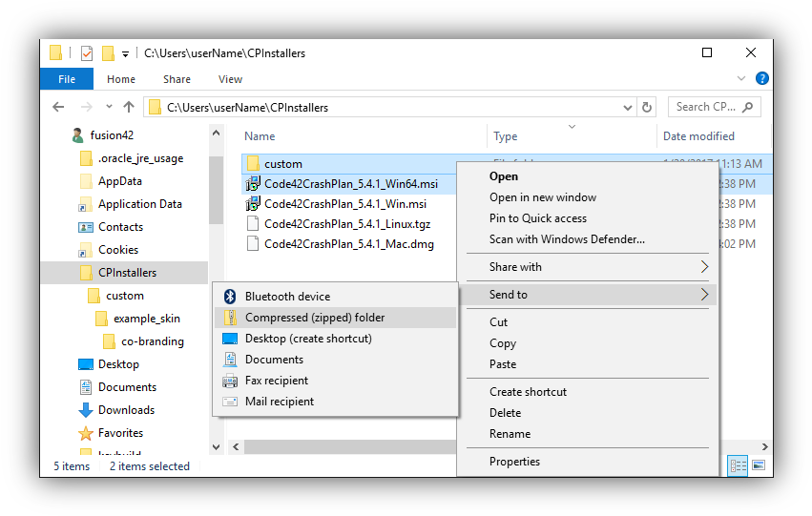Expand the Send to submenu
Viewport: 812px width, 516px height.
pos(588,295)
